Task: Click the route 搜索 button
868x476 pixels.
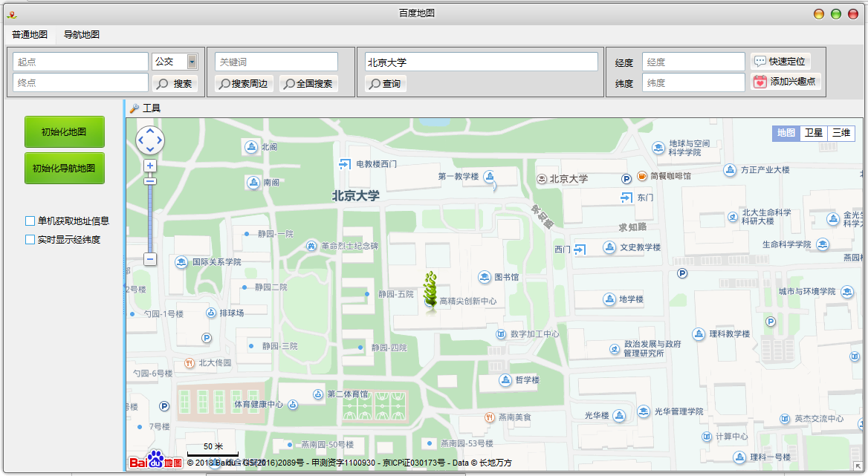Action: point(175,83)
